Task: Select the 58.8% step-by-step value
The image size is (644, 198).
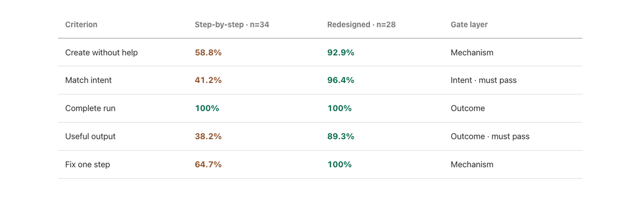Action: click(x=208, y=53)
